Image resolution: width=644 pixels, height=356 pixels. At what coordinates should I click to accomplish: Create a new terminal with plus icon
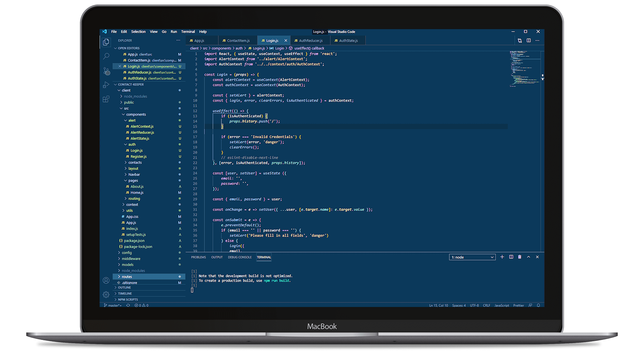(502, 257)
